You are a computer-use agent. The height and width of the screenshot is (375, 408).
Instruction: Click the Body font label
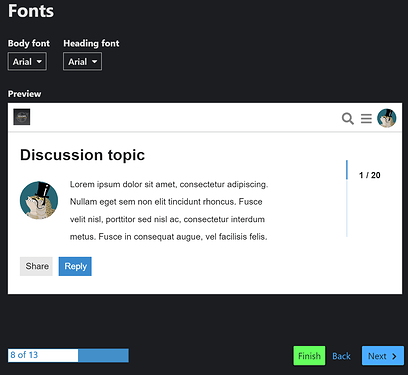29,44
